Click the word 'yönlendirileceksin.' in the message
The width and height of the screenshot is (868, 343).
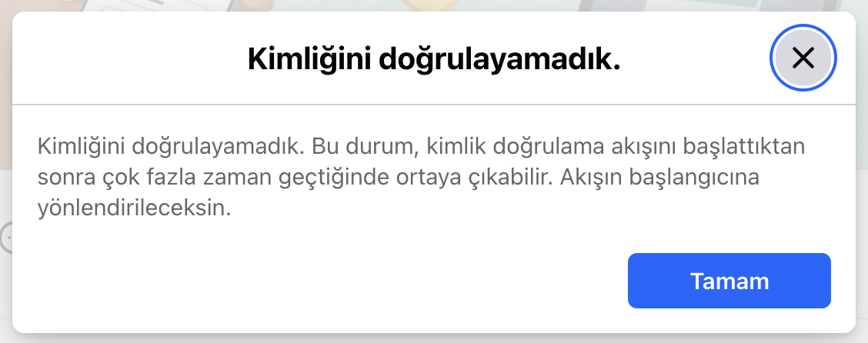click(x=134, y=209)
